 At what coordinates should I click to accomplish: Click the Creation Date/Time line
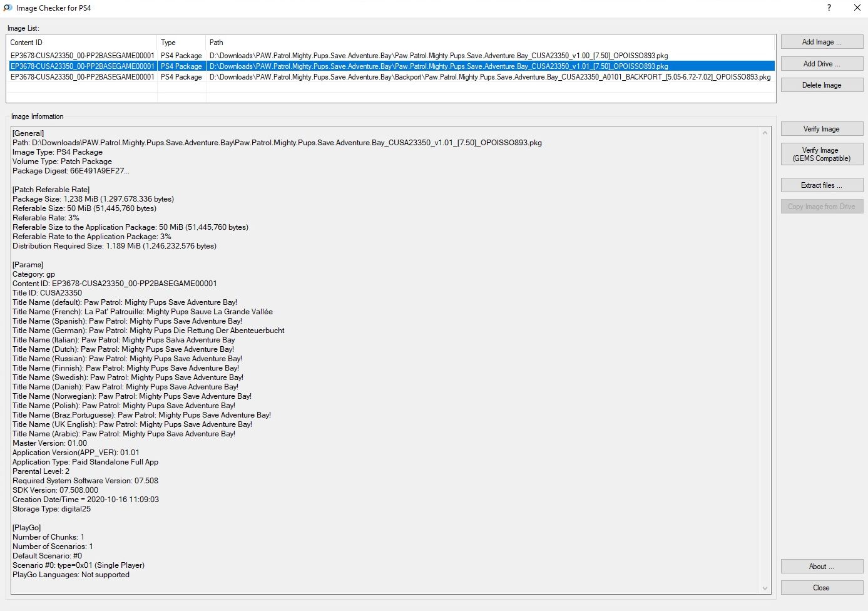click(86, 500)
